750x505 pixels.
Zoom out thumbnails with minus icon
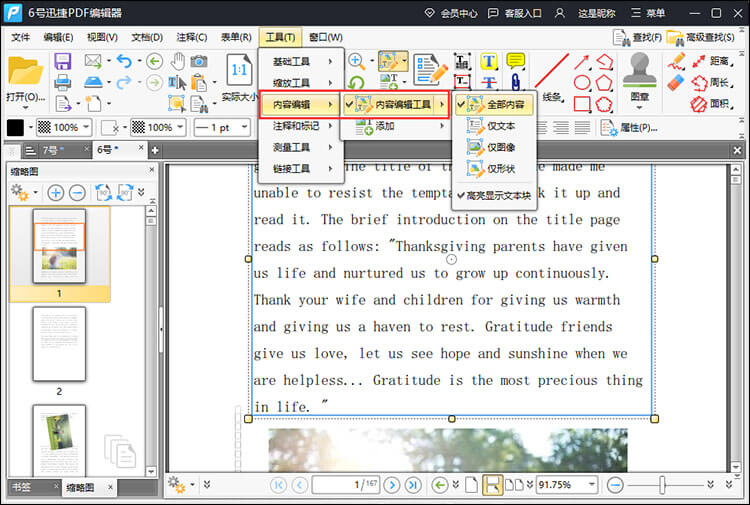(77, 192)
